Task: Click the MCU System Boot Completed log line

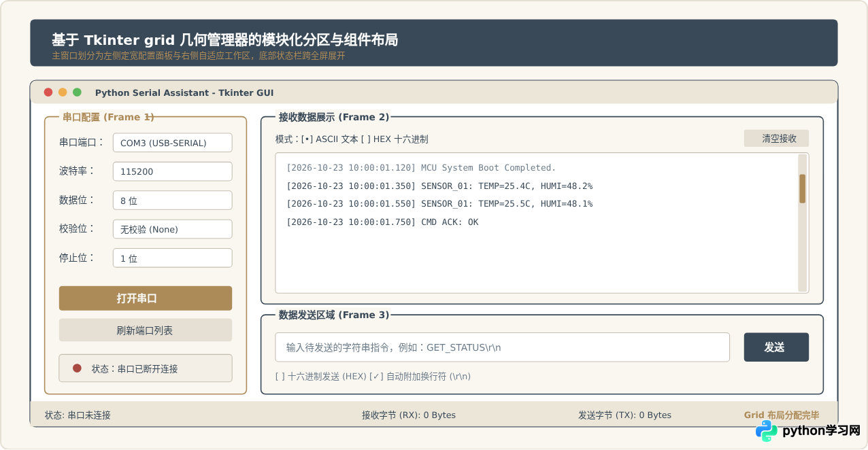Action: 421,167
